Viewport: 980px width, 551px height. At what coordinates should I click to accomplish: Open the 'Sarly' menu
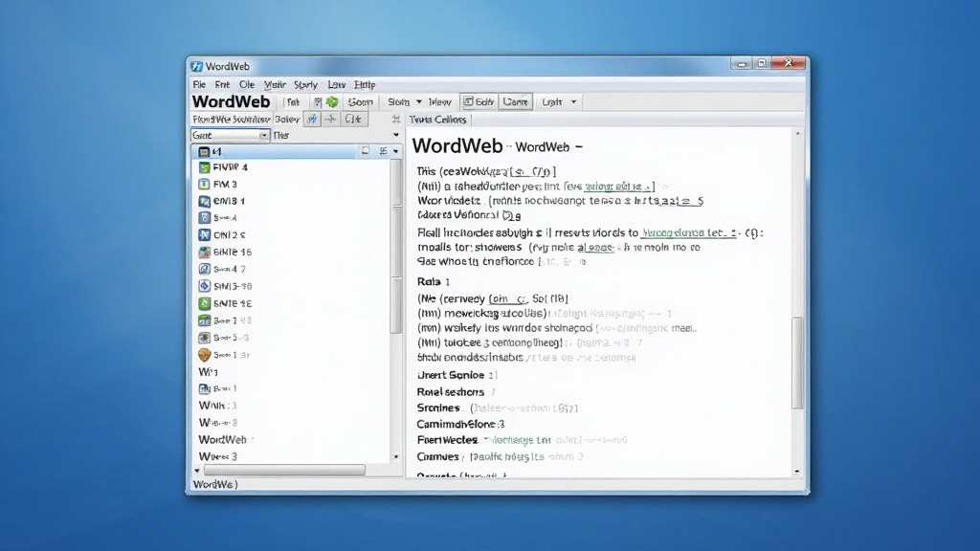[305, 84]
